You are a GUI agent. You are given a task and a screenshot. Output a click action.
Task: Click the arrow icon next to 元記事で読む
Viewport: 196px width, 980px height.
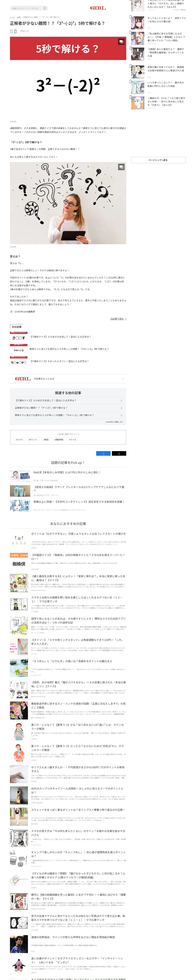[x=126, y=319]
